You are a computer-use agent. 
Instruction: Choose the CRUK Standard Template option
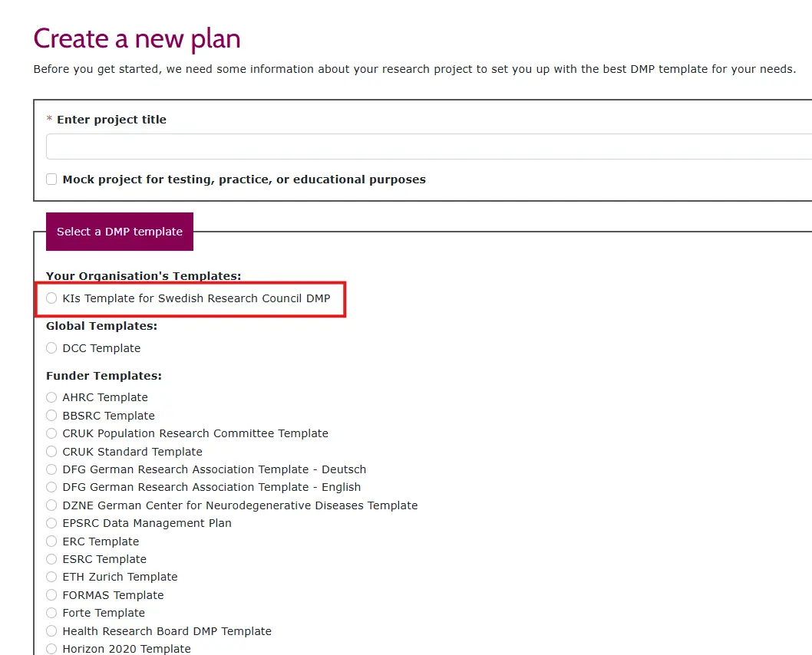[x=51, y=452]
